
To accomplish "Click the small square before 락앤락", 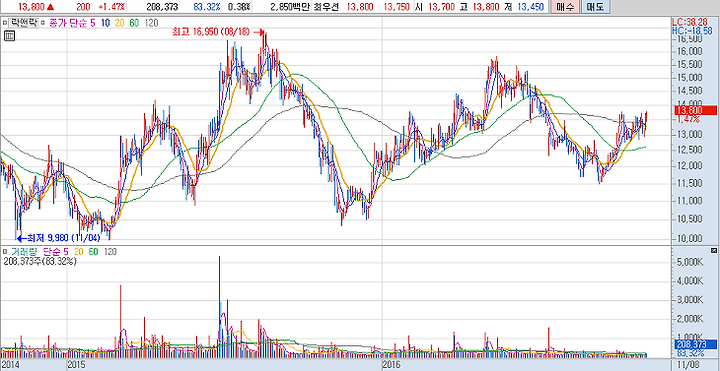I will [x=4, y=22].
